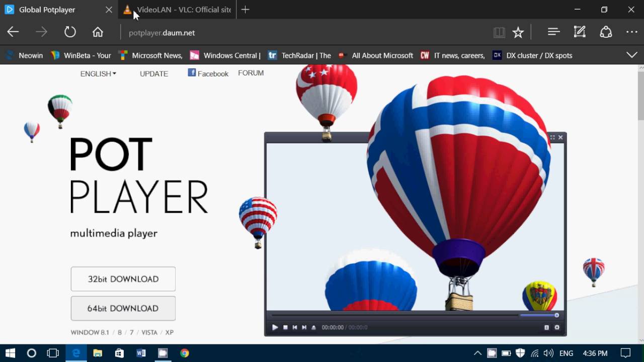Open File Explorer from taskbar

(98, 353)
